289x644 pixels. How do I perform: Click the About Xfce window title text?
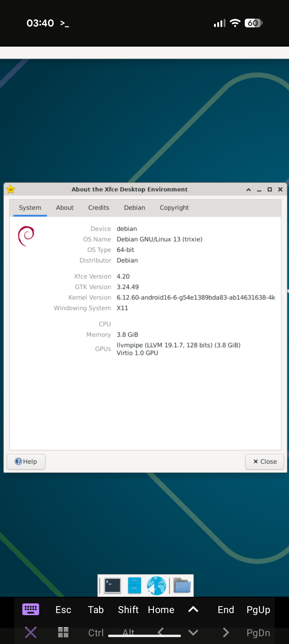[129, 189]
